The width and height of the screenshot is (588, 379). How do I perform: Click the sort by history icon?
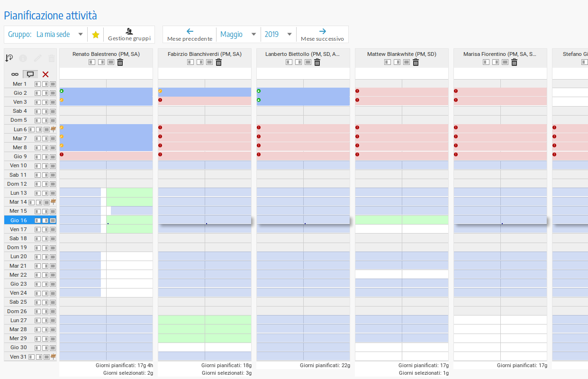[9, 58]
